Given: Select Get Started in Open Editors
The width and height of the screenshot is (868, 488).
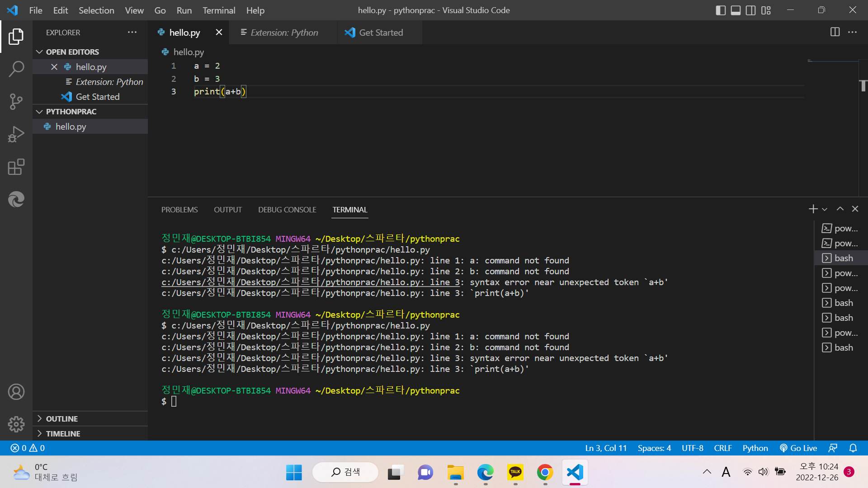Looking at the screenshot, I should [90, 97].
